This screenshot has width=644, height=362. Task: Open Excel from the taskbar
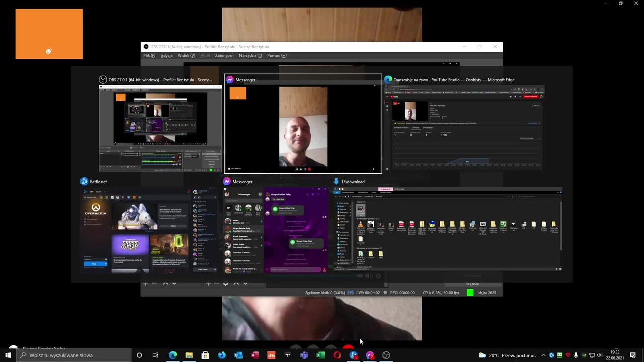click(320, 355)
